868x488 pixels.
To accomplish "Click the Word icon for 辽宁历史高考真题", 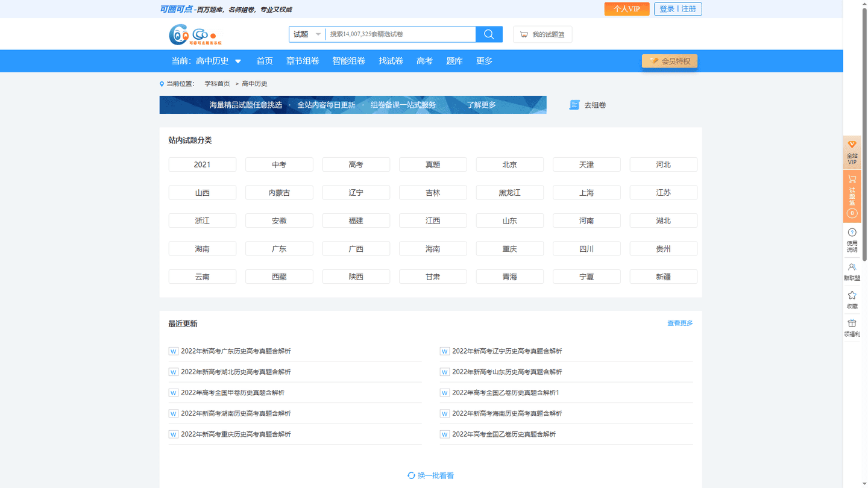I will pos(445,351).
